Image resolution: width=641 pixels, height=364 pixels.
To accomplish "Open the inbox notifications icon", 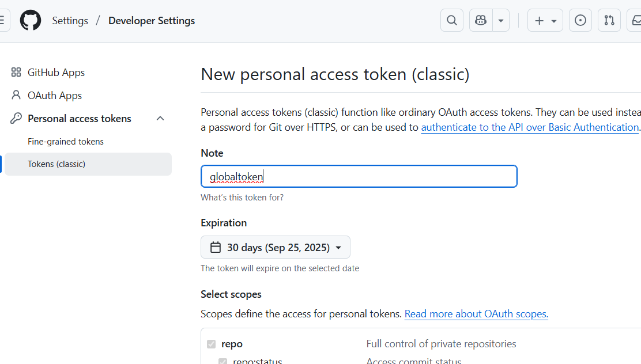I will (635, 21).
